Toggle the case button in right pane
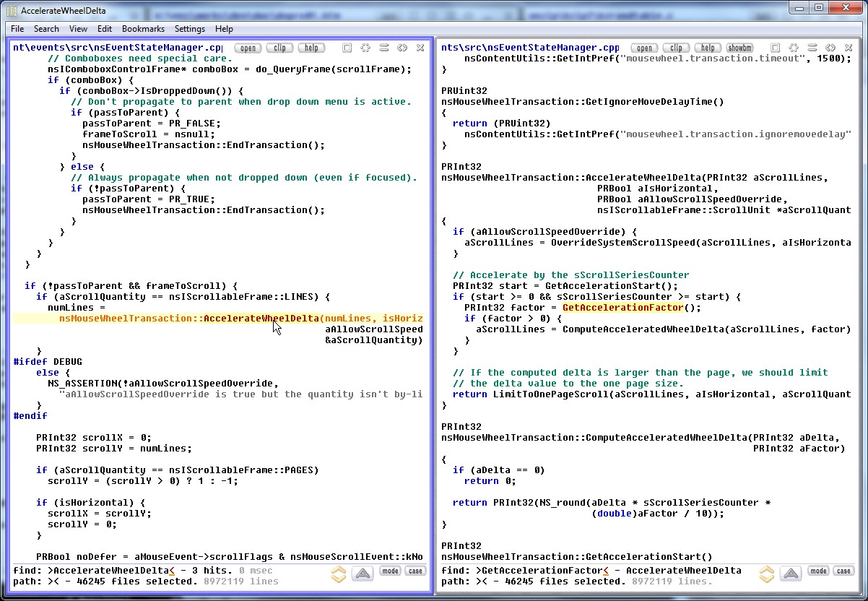Image resolution: width=868 pixels, height=601 pixels. click(843, 571)
